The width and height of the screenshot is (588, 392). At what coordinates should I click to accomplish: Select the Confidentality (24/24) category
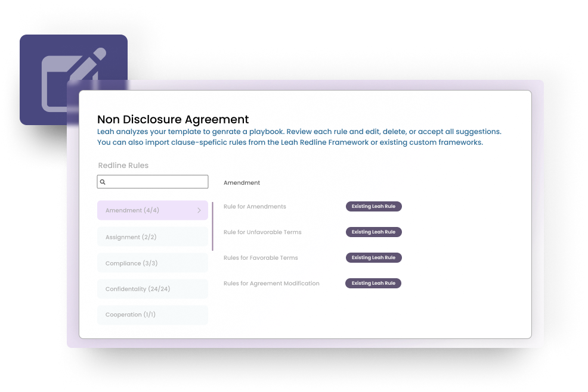click(153, 289)
